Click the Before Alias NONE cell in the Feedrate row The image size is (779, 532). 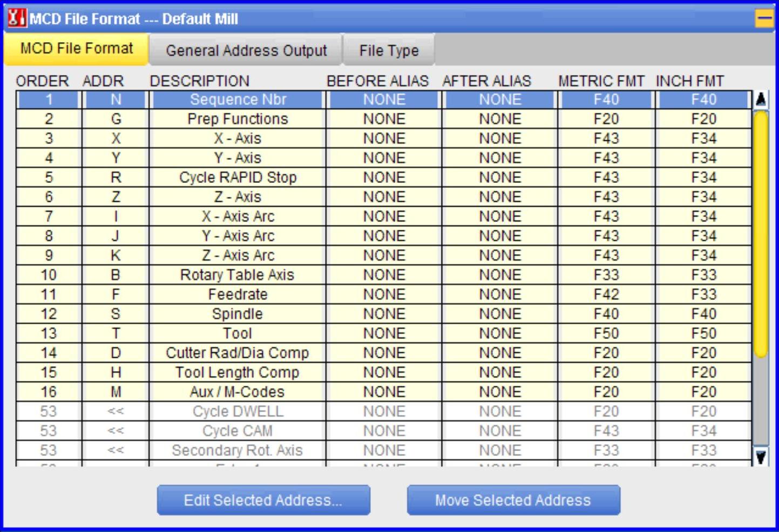tap(384, 295)
